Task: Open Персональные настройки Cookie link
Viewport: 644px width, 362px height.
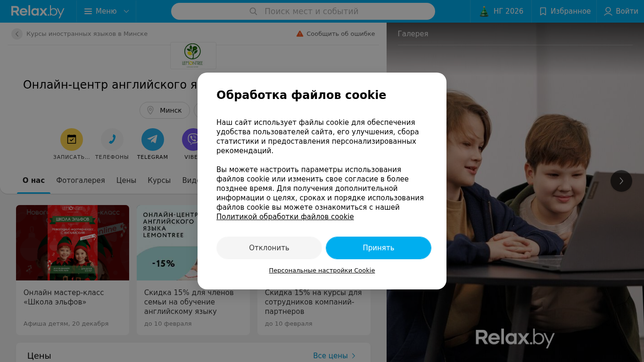Action: coord(322,271)
